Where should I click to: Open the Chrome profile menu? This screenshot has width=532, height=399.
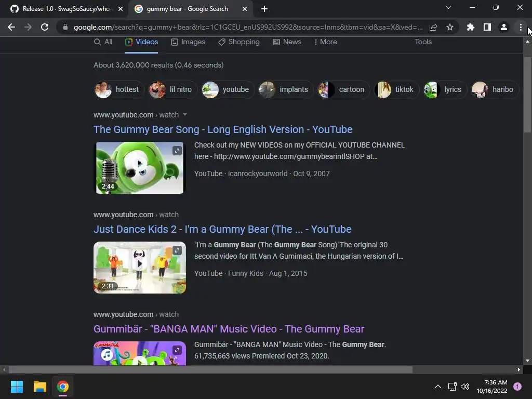pyautogui.click(x=504, y=27)
